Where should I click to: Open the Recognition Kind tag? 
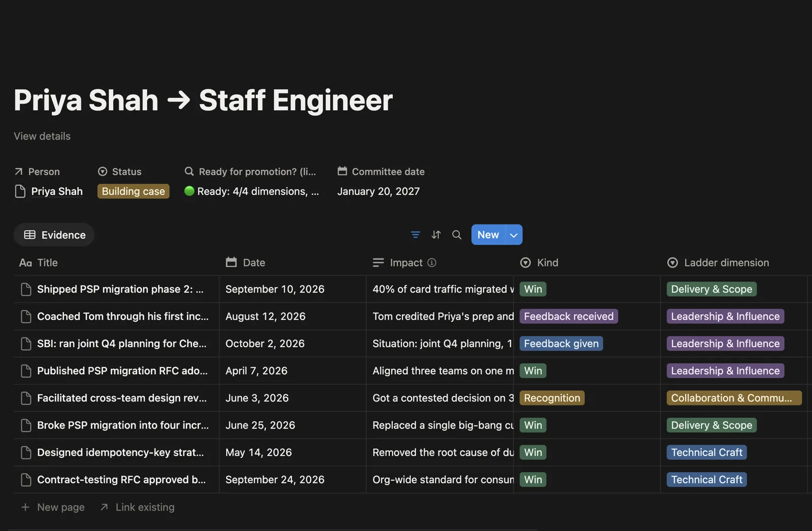(552, 398)
